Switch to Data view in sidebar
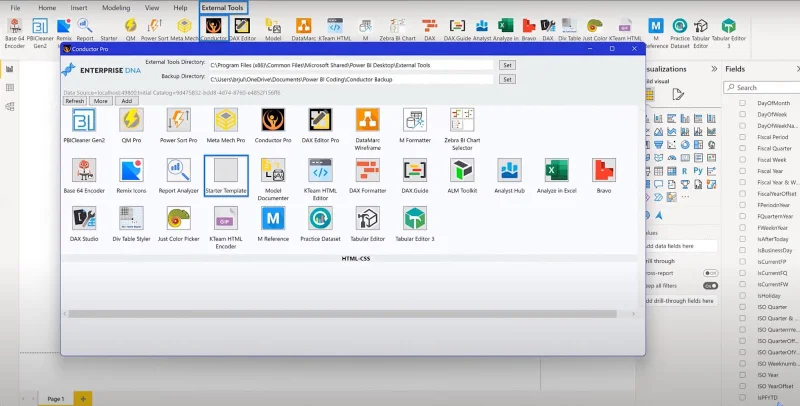The image size is (800, 406). 10,88
